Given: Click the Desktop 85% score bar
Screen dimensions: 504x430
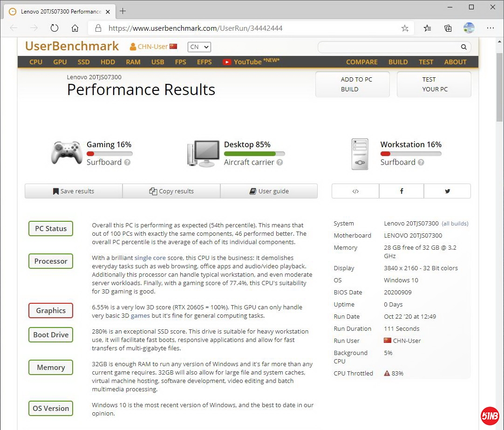Looking at the screenshot, I should 254,154.
